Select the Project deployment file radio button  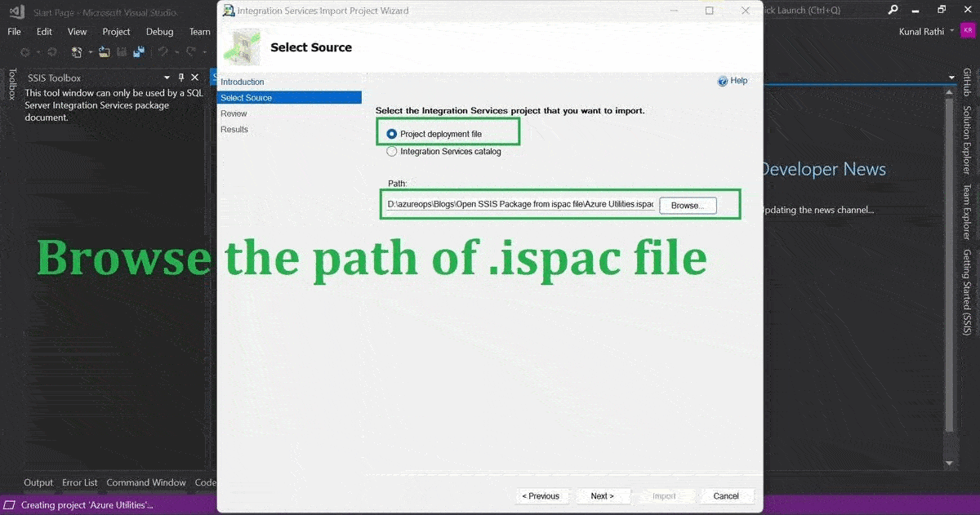click(392, 134)
